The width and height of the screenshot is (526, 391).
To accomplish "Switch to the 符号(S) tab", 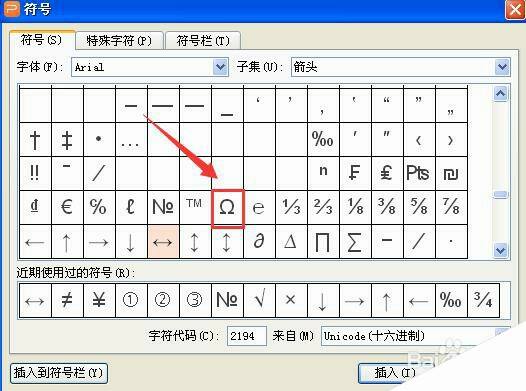I will (42, 40).
